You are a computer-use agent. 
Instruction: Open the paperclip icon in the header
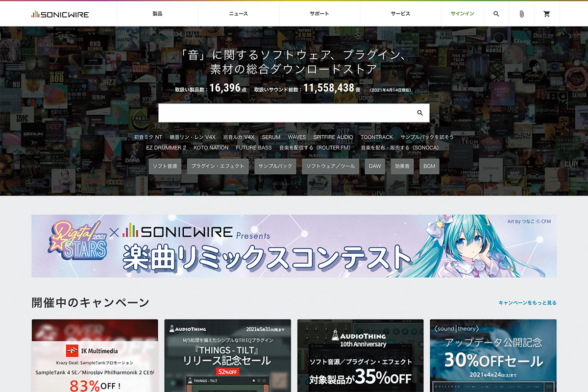[x=522, y=14]
